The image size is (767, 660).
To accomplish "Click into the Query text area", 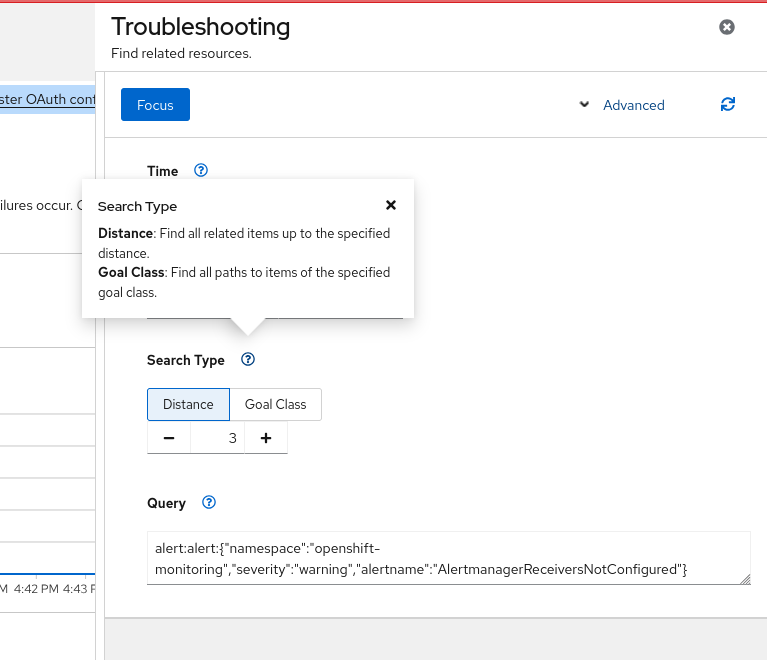I will [449, 558].
